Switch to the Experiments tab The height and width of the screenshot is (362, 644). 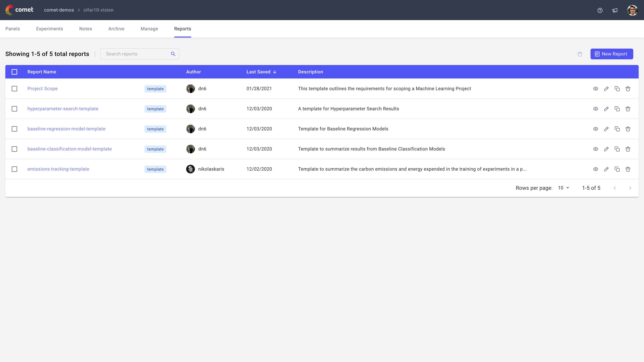(x=49, y=29)
